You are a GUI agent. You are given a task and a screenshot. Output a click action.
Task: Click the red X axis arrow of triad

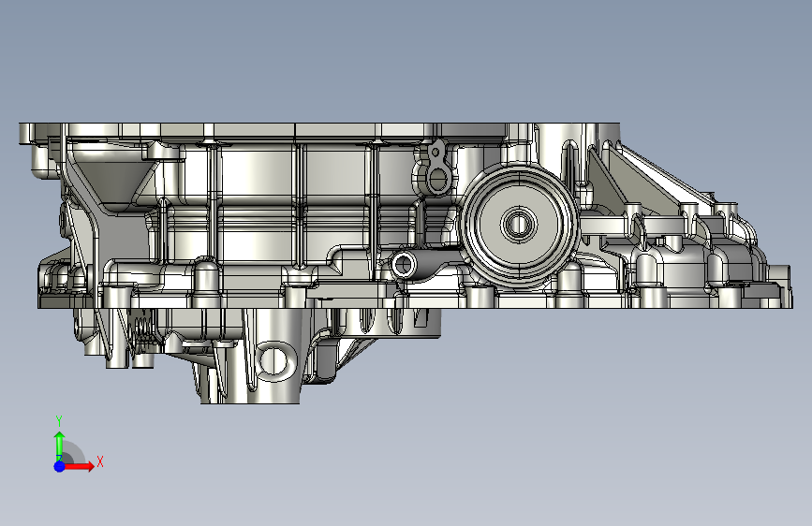click(x=80, y=466)
